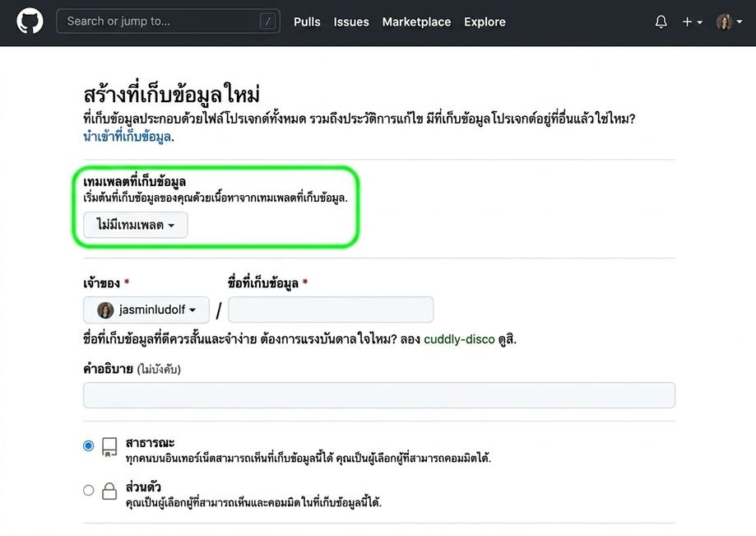The image size is (756, 536).
Task: Click the เจ้าของ owner label
Action: click(101, 282)
